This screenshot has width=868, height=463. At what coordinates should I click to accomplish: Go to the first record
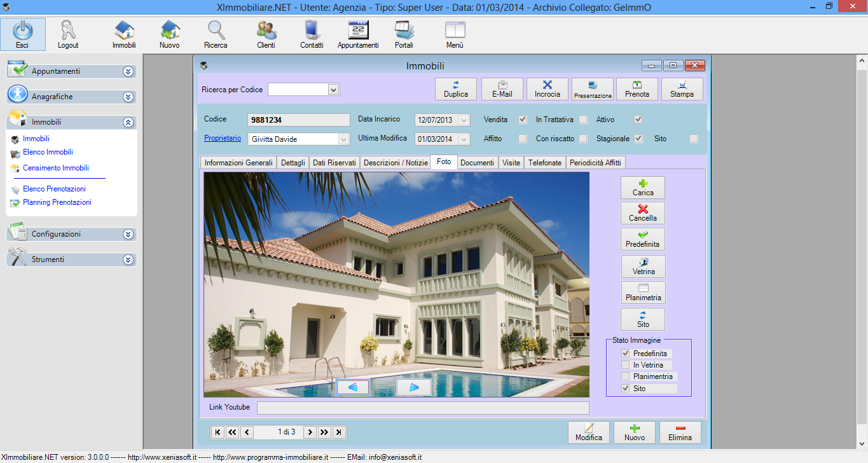(x=217, y=432)
